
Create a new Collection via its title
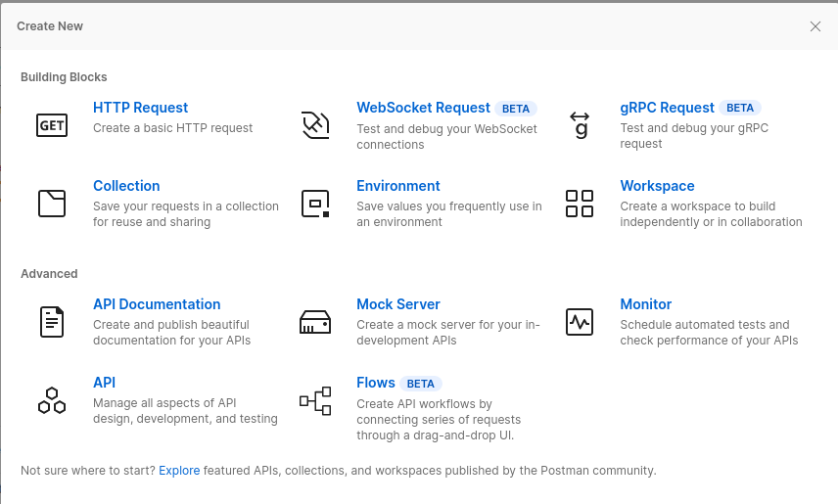(x=126, y=186)
